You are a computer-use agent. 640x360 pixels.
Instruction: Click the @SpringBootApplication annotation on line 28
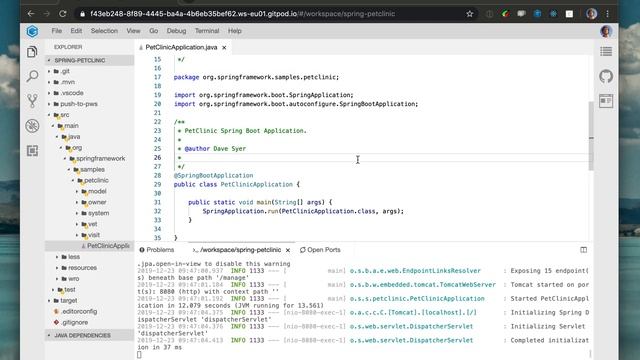click(213, 176)
